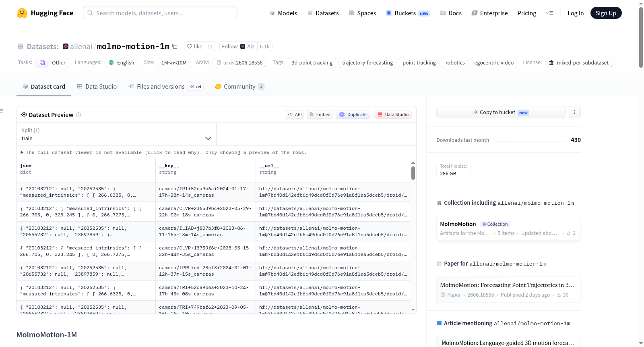Select the Dataset card tab

pyautogui.click(x=44, y=86)
